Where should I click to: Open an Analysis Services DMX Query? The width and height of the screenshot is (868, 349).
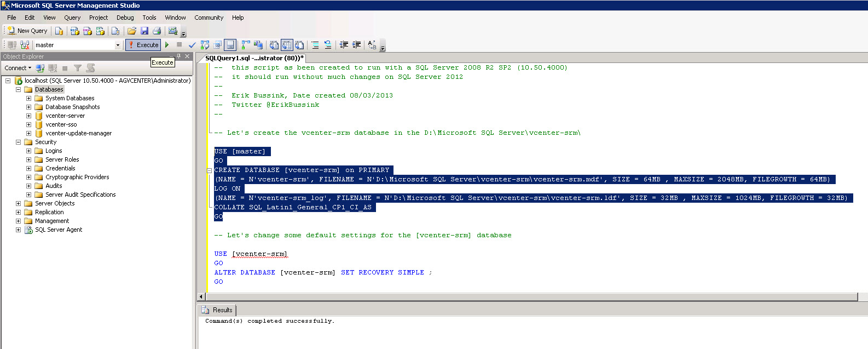tap(88, 31)
